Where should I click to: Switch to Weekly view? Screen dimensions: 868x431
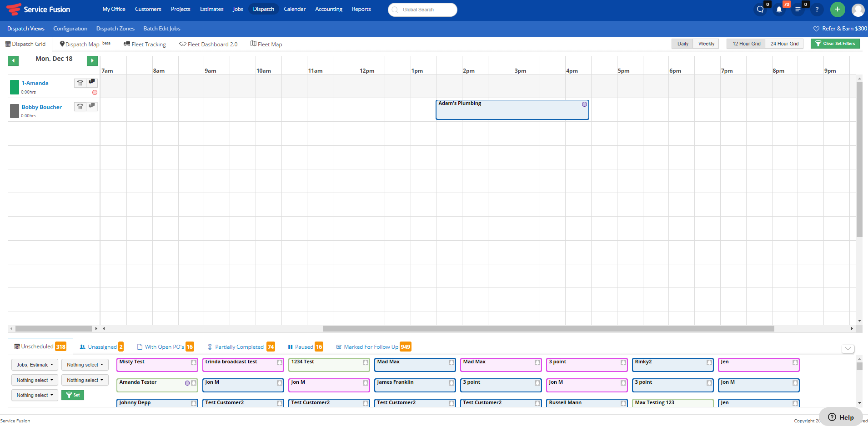tap(706, 44)
